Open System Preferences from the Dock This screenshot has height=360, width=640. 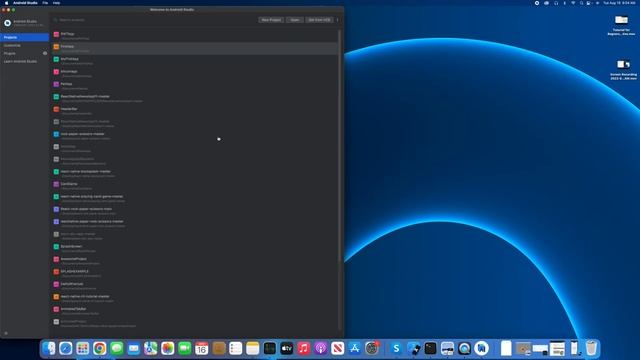[x=372, y=349]
